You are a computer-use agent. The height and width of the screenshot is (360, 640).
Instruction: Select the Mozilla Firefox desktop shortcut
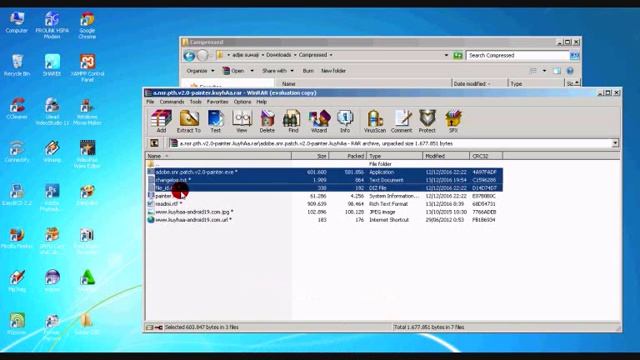pos(17,238)
